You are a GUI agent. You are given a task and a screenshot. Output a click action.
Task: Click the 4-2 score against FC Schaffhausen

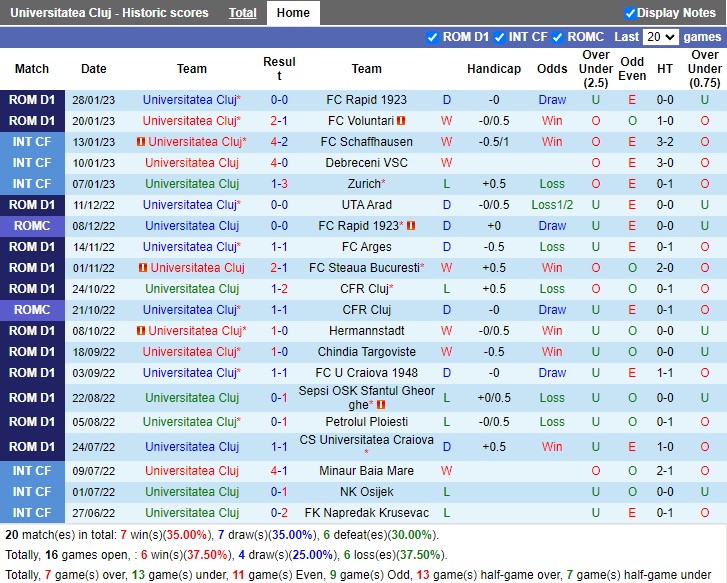(279, 142)
